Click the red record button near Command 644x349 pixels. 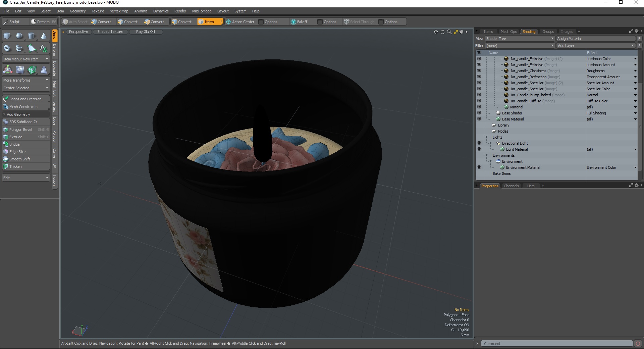(638, 344)
